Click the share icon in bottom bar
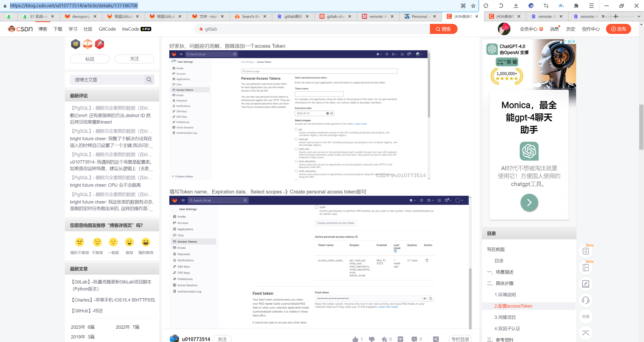 pos(436,339)
